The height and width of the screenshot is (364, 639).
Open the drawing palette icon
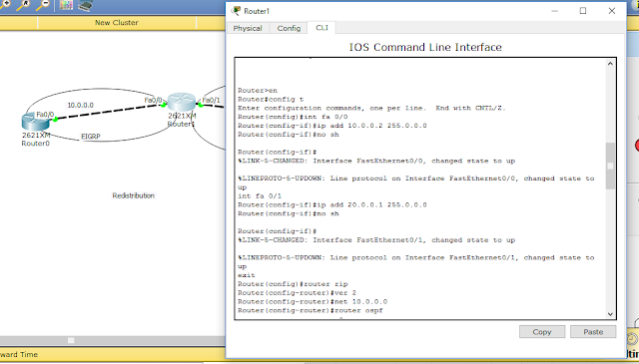point(66,4)
